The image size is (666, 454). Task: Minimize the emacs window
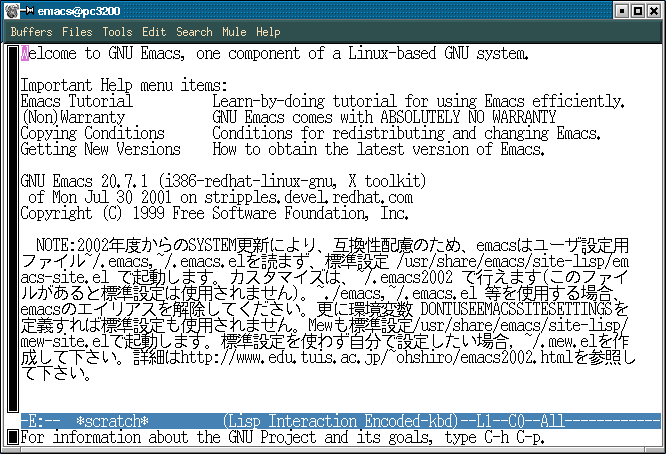coord(621,11)
